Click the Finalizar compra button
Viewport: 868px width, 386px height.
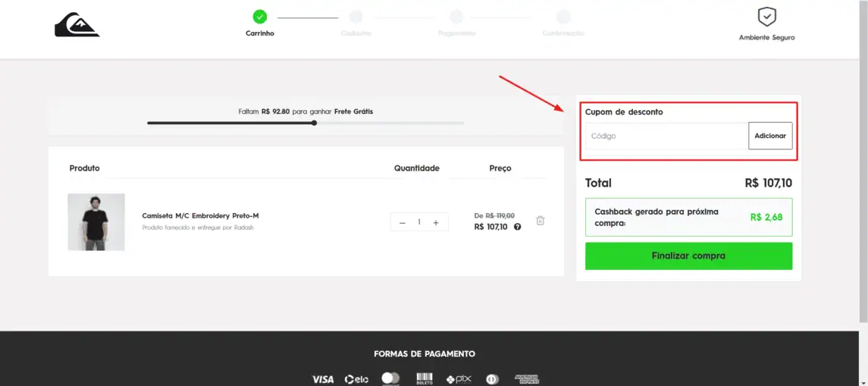pyautogui.click(x=688, y=256)
